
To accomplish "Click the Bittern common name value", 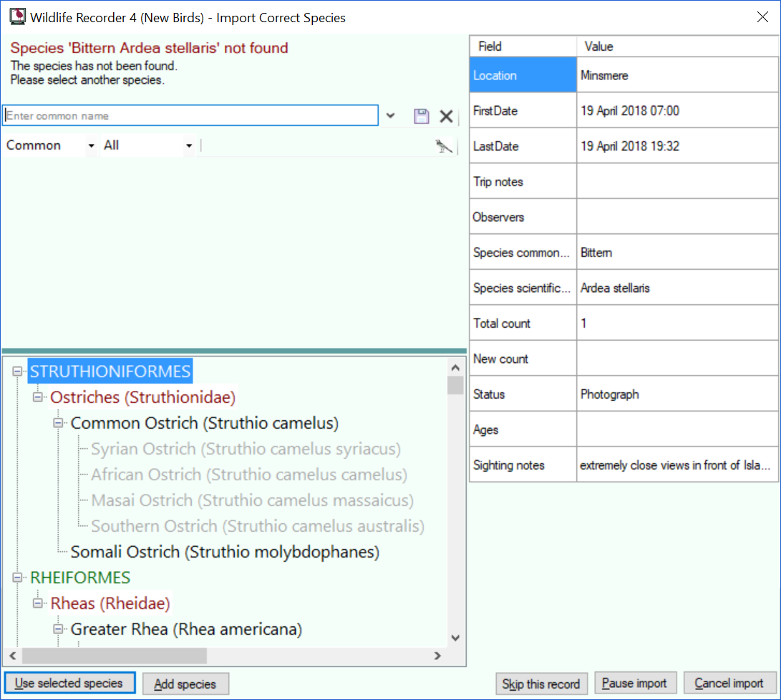I will [x=677, y=253].
